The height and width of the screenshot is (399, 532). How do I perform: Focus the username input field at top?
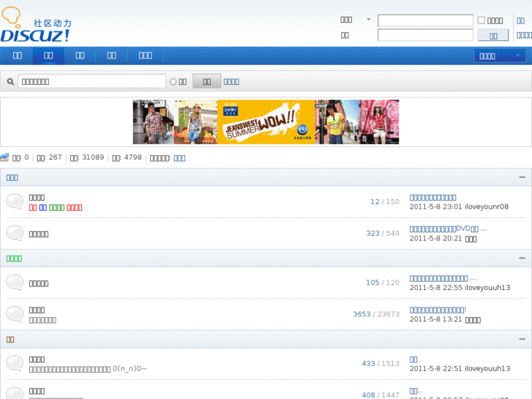click(425, 20)
